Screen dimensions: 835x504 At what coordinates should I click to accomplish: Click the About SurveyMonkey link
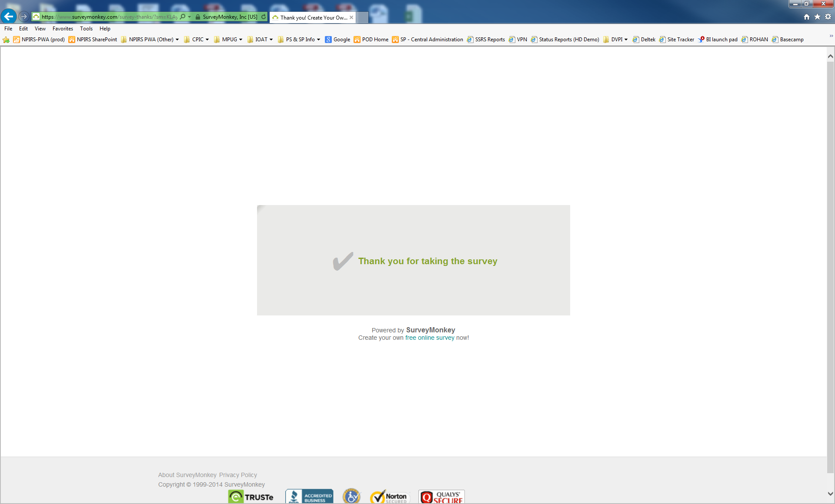[x=187, y=475]
